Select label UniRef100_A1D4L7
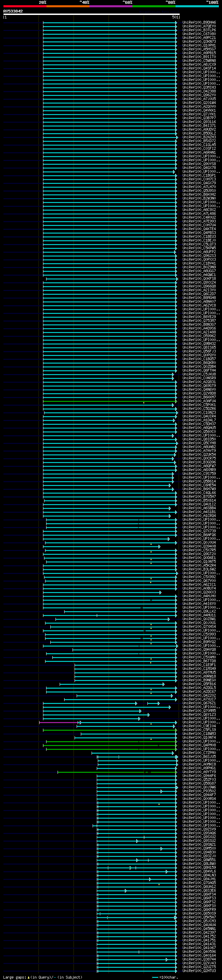Viewport: 222px width, 980px height. click(199, 420)
